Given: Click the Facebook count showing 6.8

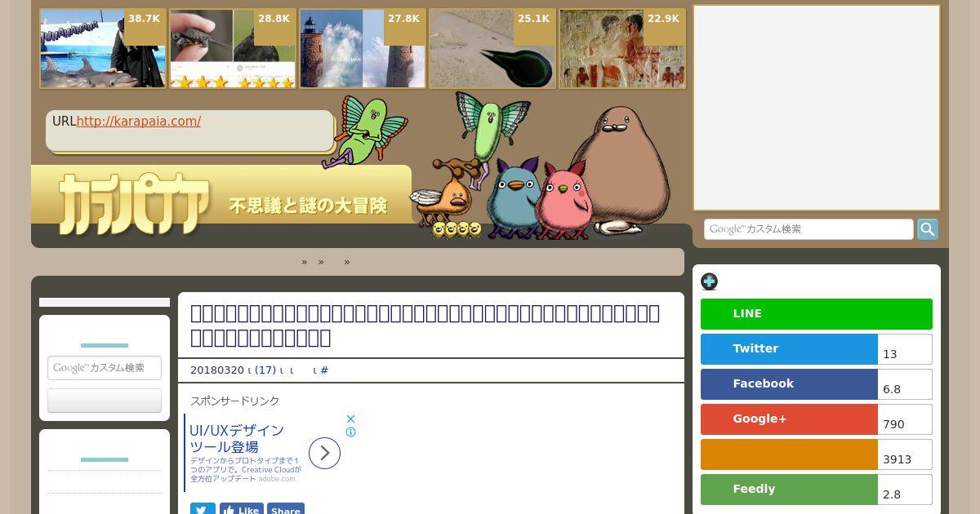Looking at the screenshot, I should 905,384.
